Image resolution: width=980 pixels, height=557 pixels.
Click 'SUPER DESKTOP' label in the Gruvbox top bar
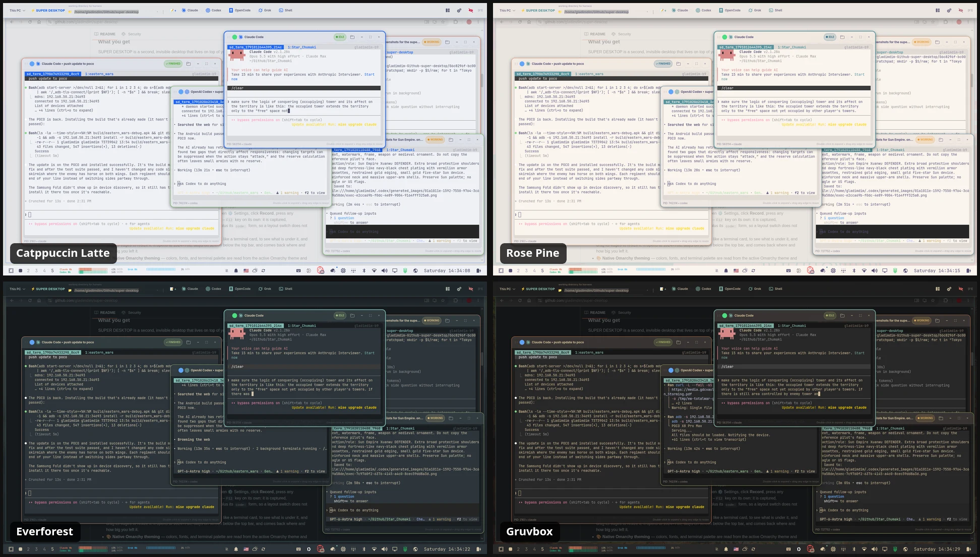coord(538,289)
